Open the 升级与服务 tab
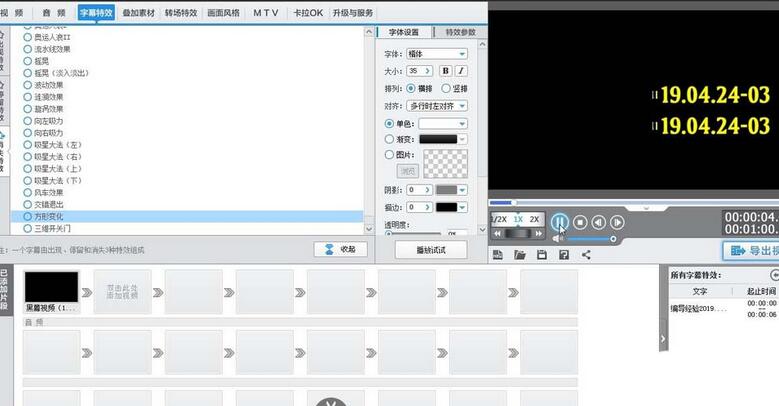Image resolution: width=779 pixels, height=406 pixels. click(x=353, y=13)
